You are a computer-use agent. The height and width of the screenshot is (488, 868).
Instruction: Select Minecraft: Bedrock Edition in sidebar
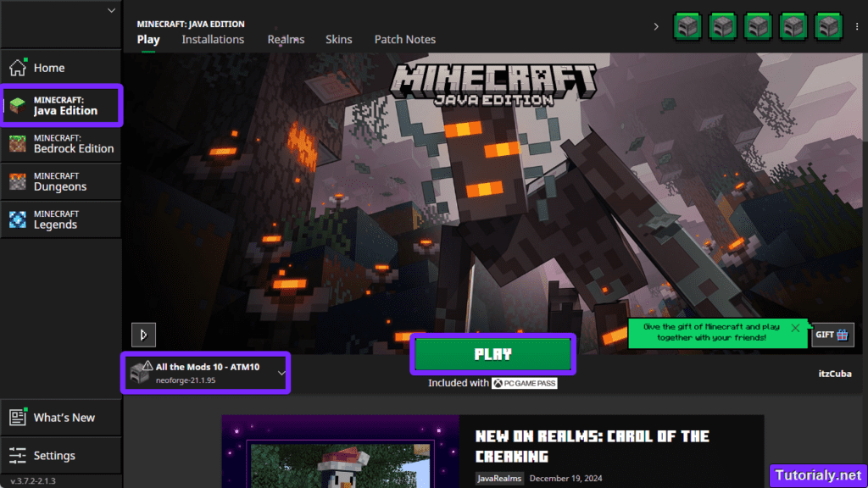pyautogui.click(x=61, y=143)
